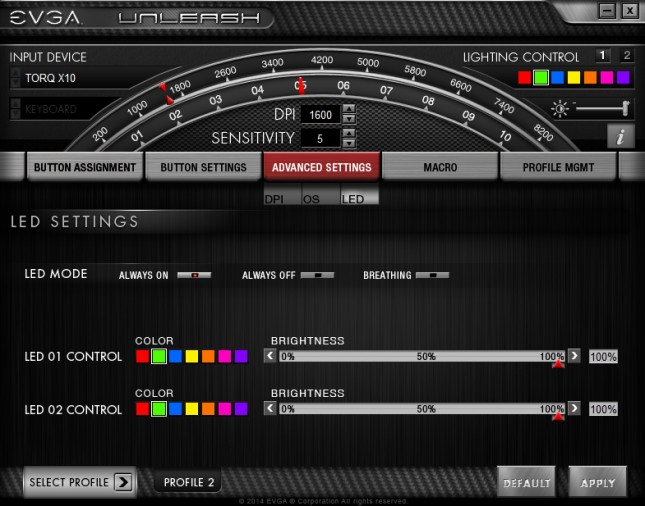
Task: Increase LED 02 brightness with right arrow
Action: pos(574,409)
